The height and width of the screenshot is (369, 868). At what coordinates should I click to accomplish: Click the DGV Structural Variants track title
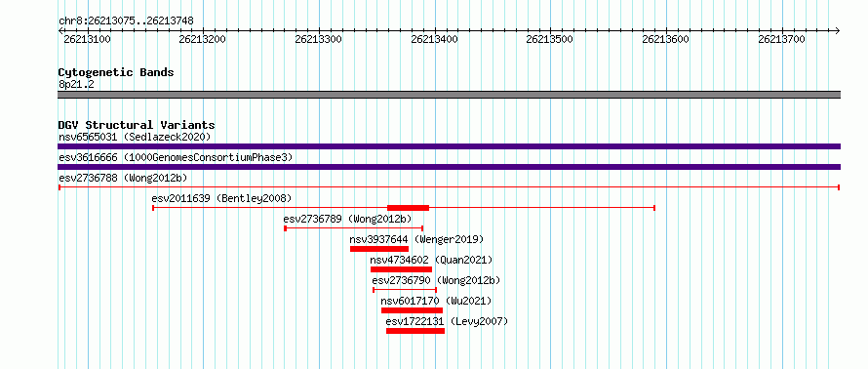[x=137, y=125]
